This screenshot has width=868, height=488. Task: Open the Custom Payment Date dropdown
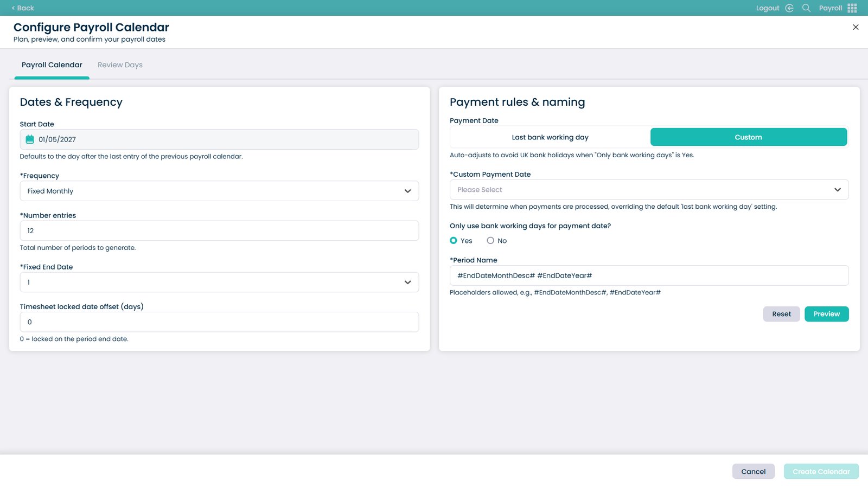click(x=649, y=190)
